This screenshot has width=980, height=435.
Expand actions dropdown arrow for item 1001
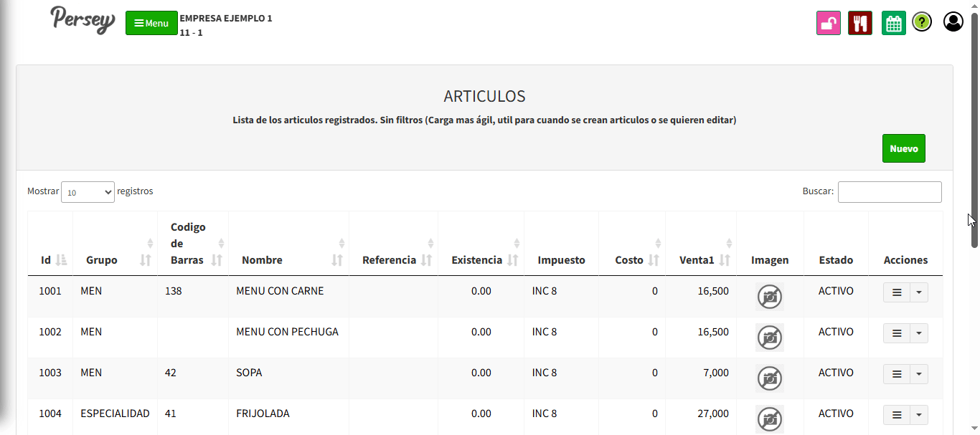tap(919, 292)
